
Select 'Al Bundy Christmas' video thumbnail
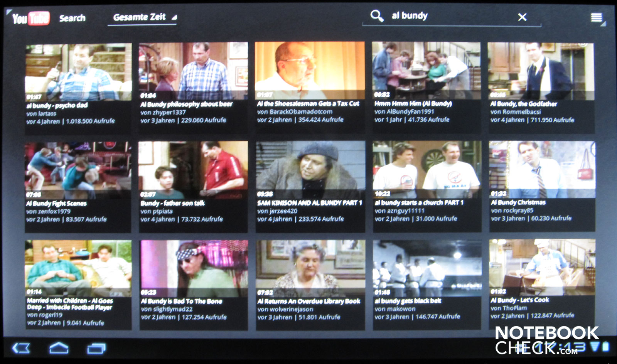tap(542, 170)
